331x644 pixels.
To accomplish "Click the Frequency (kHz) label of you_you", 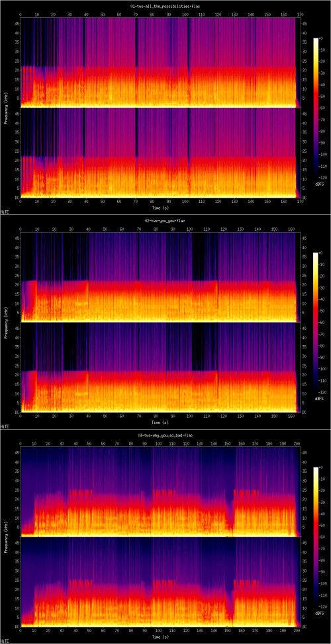I will pos(7,323).
